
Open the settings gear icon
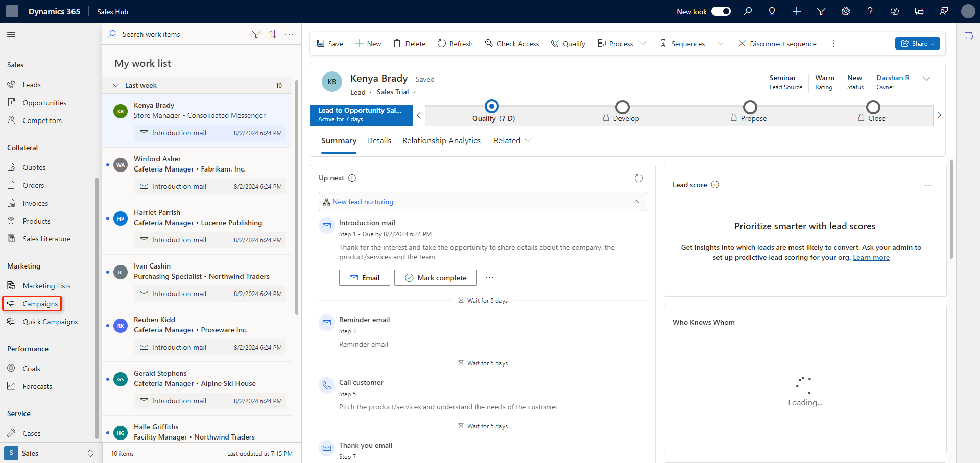coord(846,11)
